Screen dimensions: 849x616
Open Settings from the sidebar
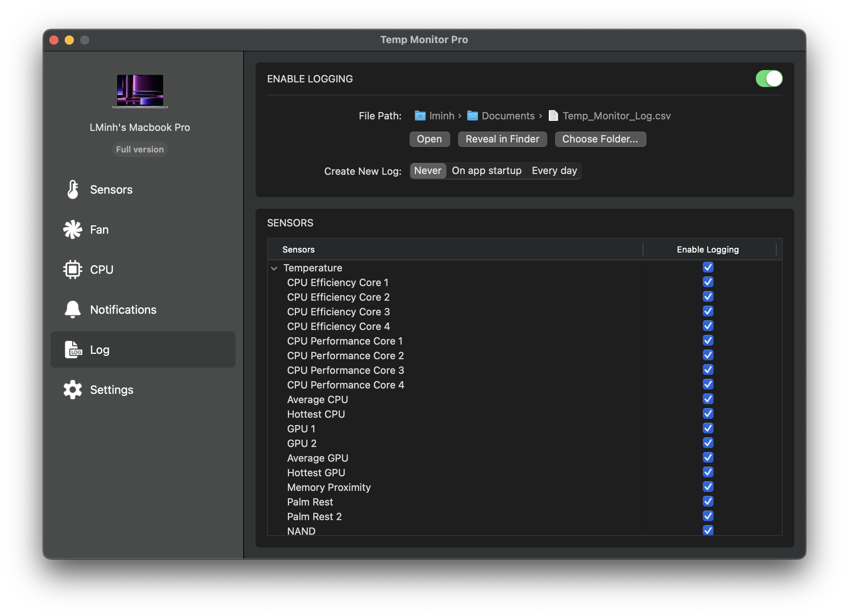(143, 390)
